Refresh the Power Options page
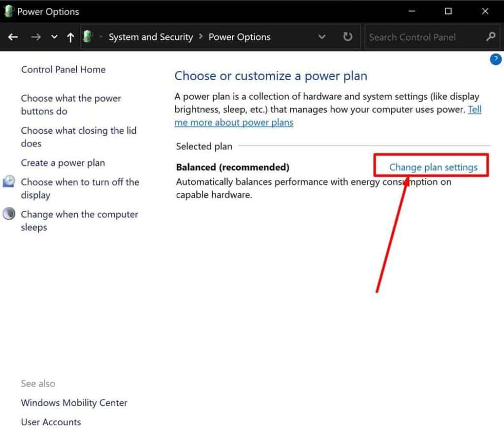The height and width of the screenshot is (443, 504). click(347, 37)
